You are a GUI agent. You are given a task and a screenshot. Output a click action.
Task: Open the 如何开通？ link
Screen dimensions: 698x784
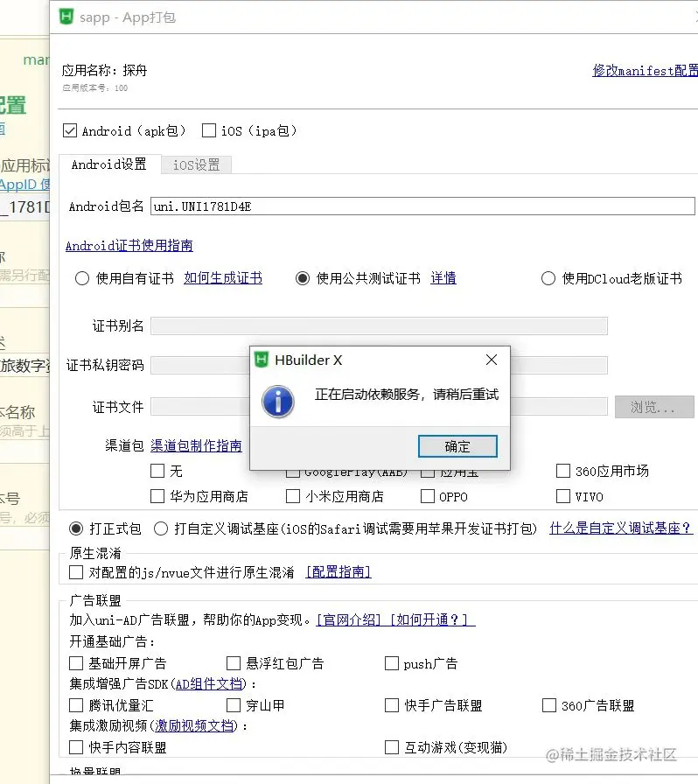coord(429,620)
